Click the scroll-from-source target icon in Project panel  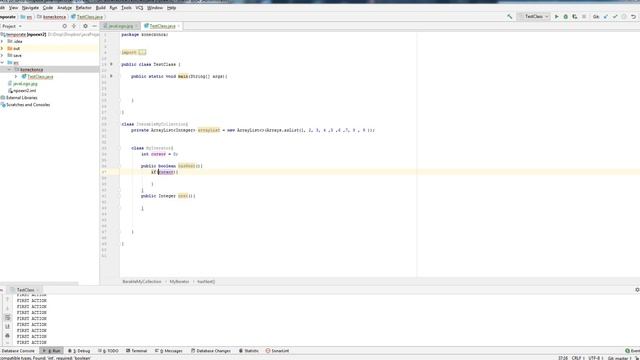click(x=64, y=26)
